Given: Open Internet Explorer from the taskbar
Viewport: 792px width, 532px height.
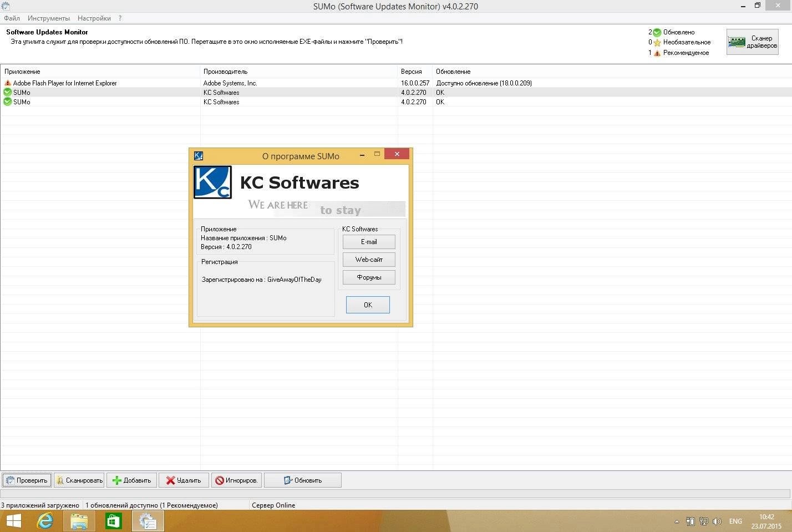Looking at the screenshot, I should pyautogui.click(x=45, y=521).
